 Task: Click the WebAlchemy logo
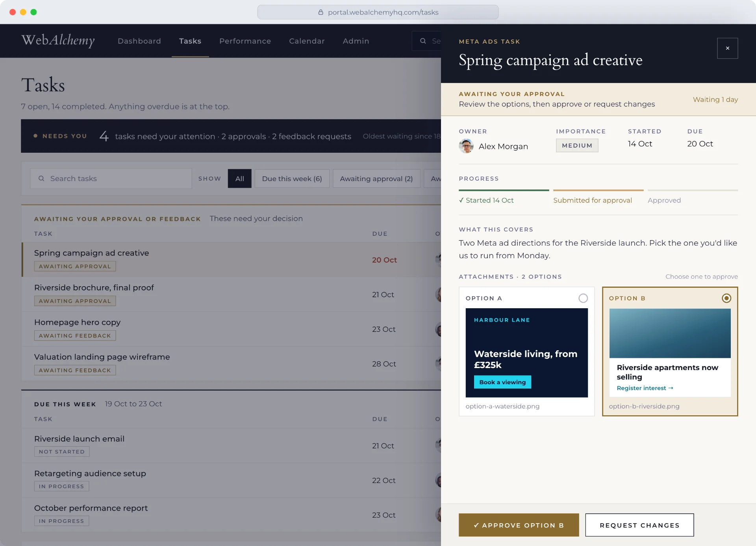click(58, 40)
